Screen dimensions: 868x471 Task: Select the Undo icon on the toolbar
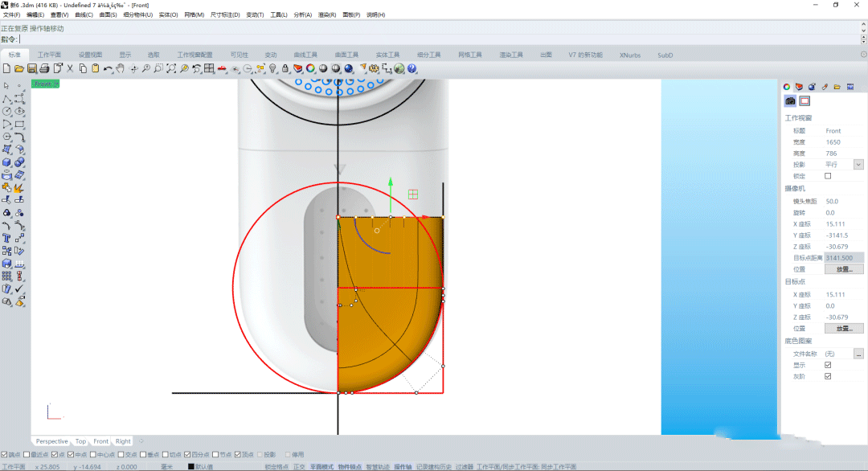point(108,69)
